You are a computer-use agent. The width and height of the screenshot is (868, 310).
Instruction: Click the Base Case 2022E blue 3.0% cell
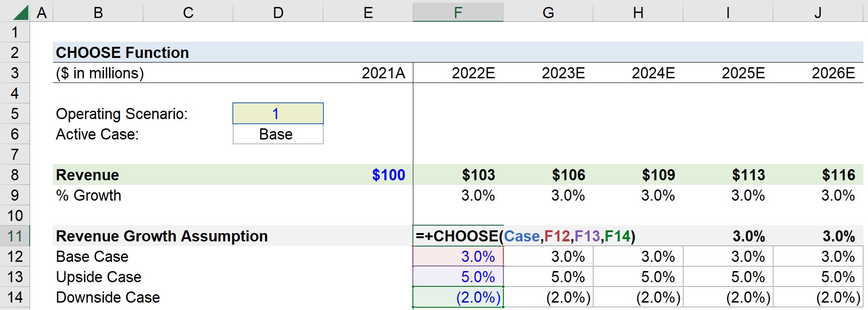pyautogui.click(x=458, y=256)
